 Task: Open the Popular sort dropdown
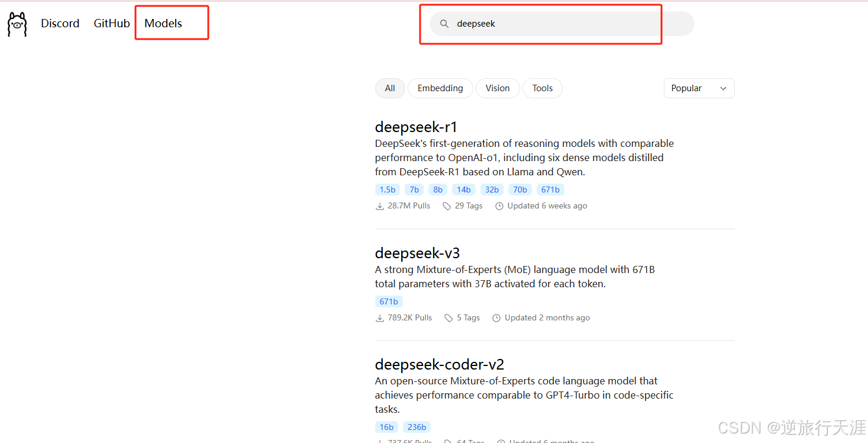click(x=699, y=88)
